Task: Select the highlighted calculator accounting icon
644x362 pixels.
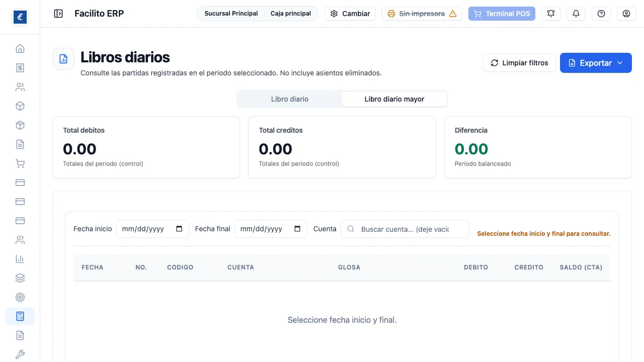Action: click(20, 316)
